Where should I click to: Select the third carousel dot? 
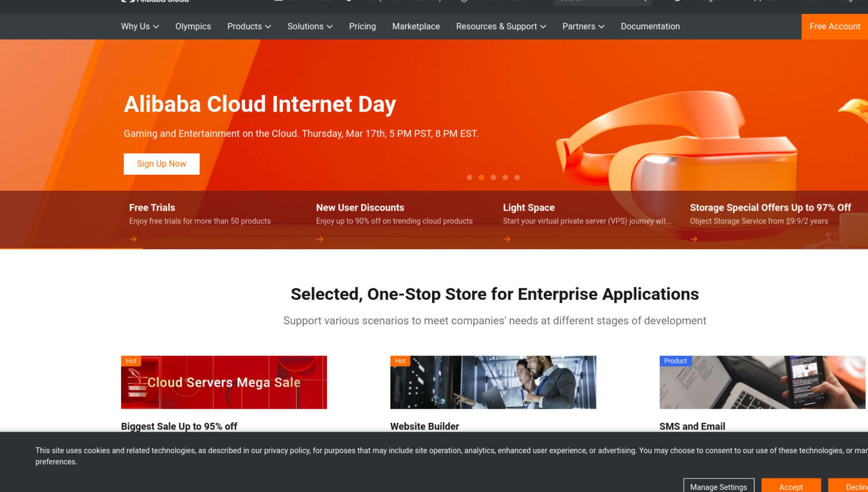tap(493, 178)
